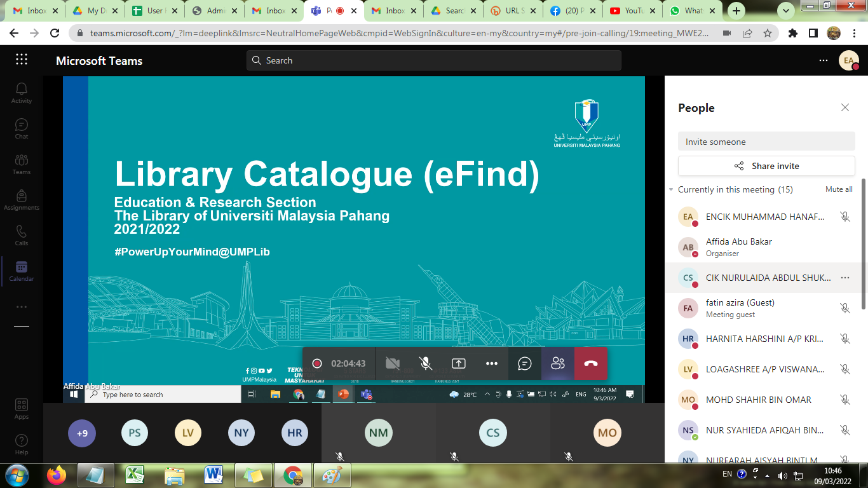Image resolution: width=868 pixels, height=488 pixels.
Task: Open share content tray in meeting toolbar
Action: pyautogui.click(x=459, y=363)
